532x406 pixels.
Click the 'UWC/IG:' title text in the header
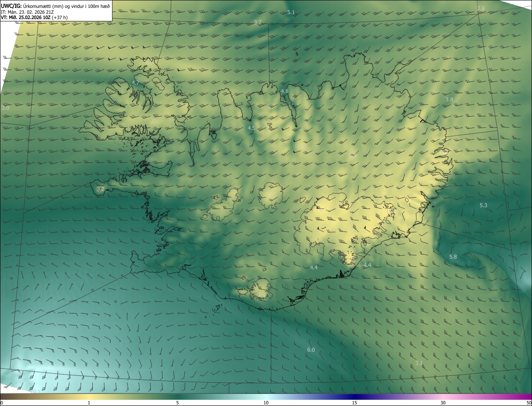11,6
